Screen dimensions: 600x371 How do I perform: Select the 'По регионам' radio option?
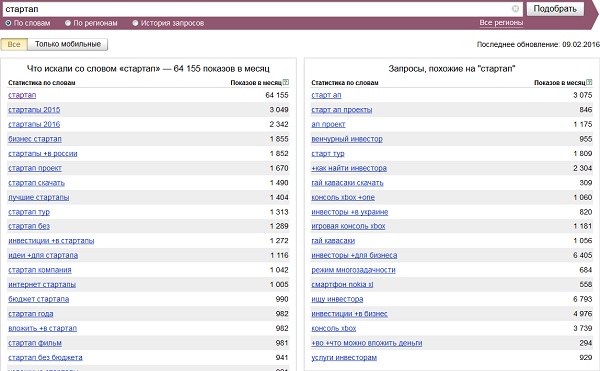pyautogui.click(x=68, y=23)
